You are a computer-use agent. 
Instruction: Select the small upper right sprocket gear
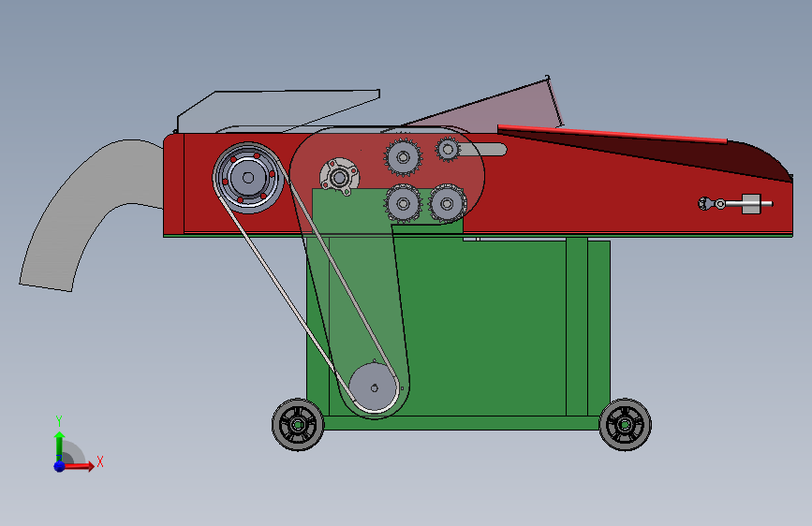[448, 150]
